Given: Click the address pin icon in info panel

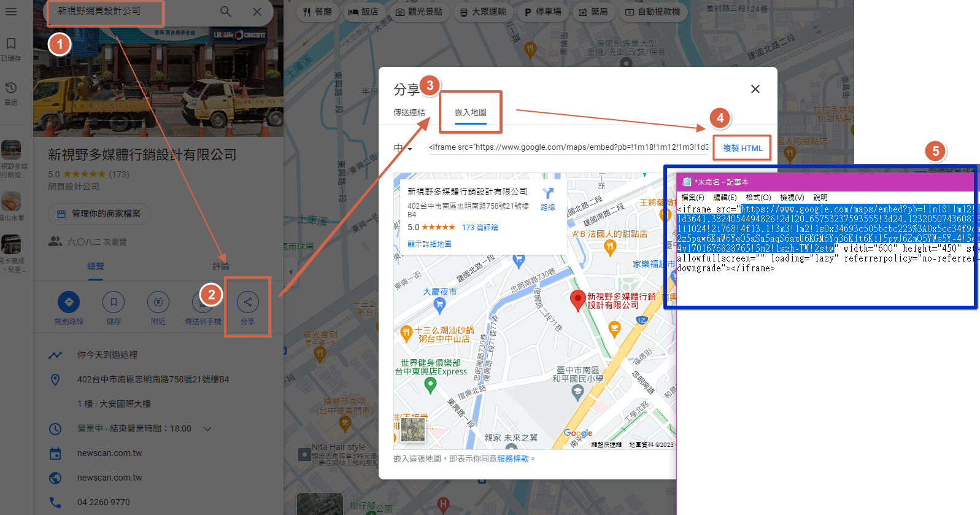Looking at the screenshot, I should 55,379.
